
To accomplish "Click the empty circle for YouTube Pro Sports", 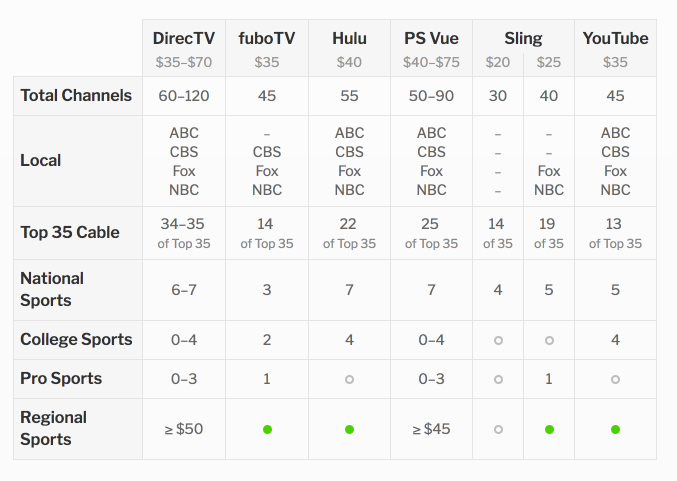I will [x=615, y=379].
